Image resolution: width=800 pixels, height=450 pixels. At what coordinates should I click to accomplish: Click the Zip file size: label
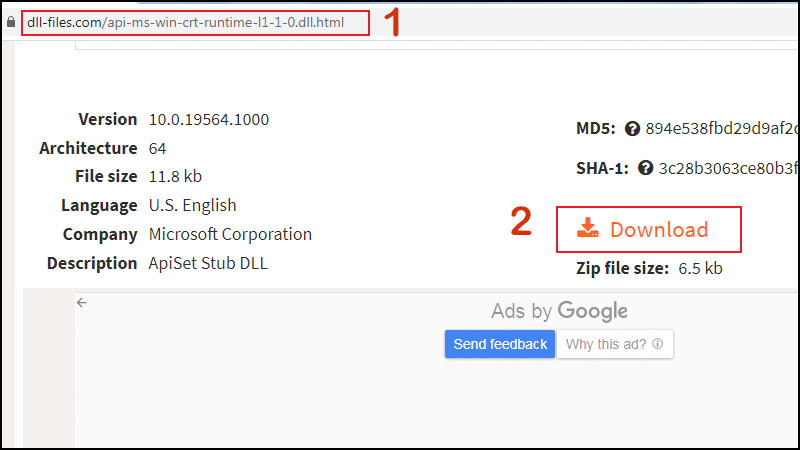(x=622, y=268)
